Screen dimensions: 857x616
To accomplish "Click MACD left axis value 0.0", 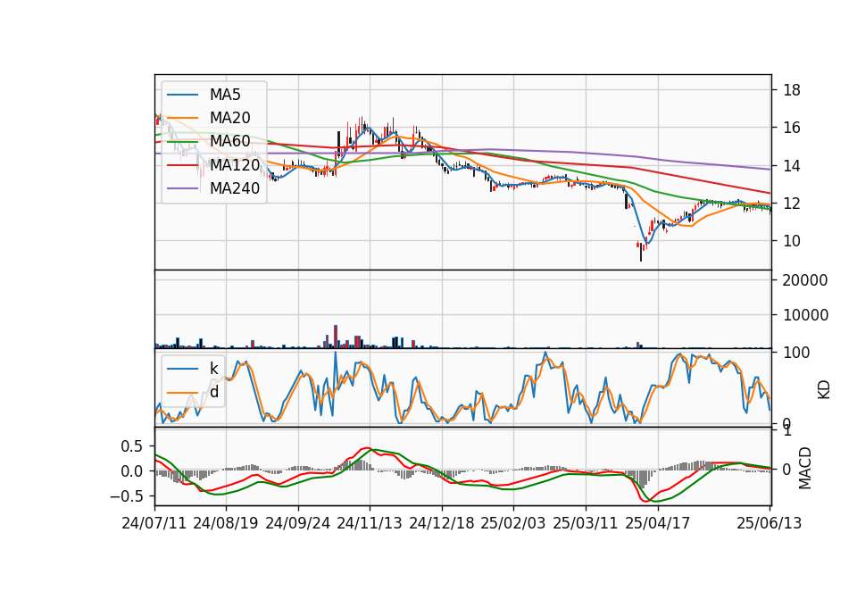I will tap(131, 471).
